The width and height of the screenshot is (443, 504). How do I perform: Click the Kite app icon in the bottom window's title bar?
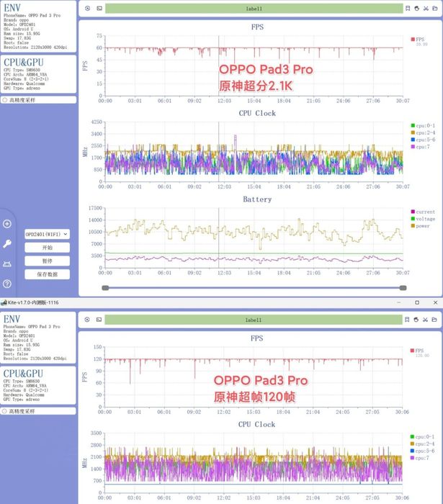click(x=4, y=302)
